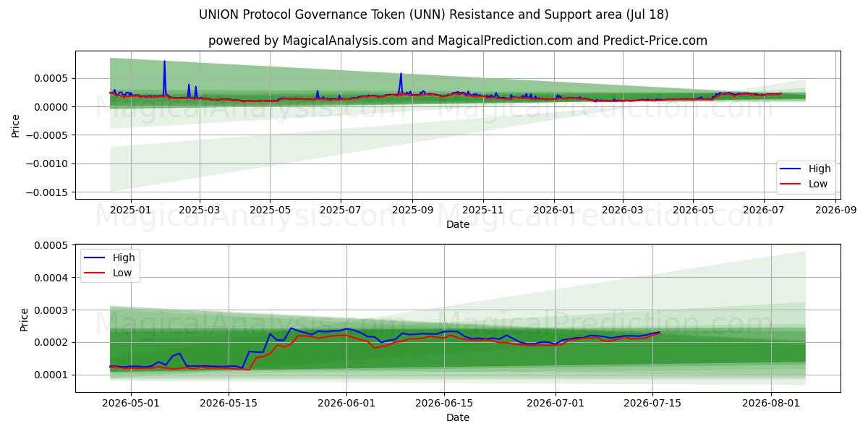Click the 'Date' axis label under the top chart

click(457, 224)
